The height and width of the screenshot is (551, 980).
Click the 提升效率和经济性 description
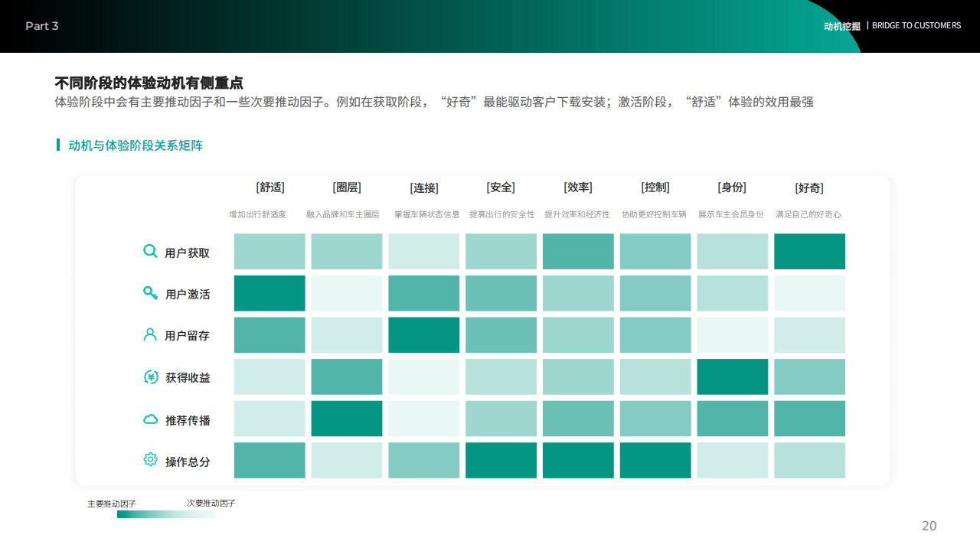(x=577, y=215)
